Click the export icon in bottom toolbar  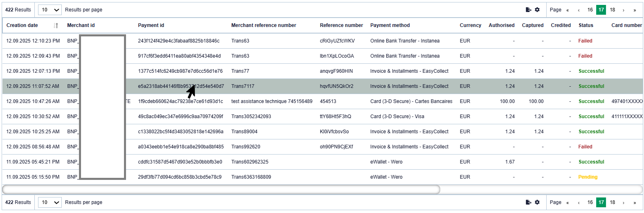pyautogui.click(x=528, y=202)
